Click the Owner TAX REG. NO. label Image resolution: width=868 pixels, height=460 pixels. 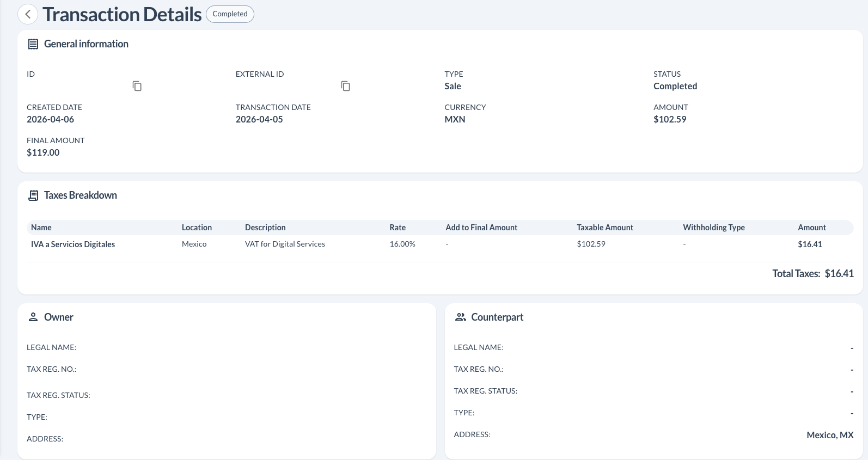[52, 369]
